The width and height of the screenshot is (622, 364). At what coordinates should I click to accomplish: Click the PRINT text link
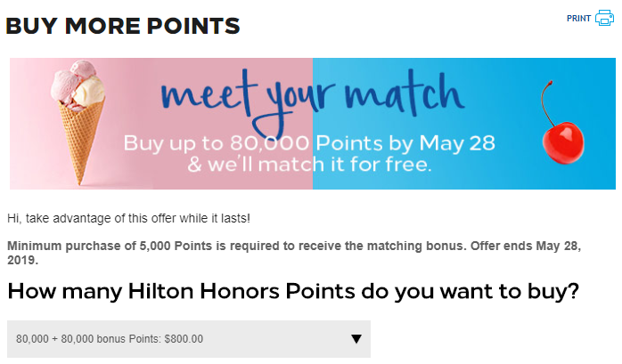[578, 18]
